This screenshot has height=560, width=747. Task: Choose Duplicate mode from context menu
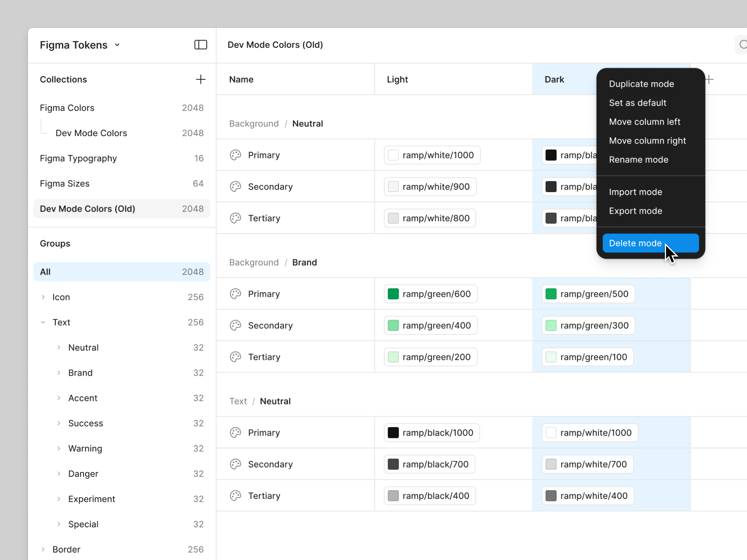(x=641, y=84)
